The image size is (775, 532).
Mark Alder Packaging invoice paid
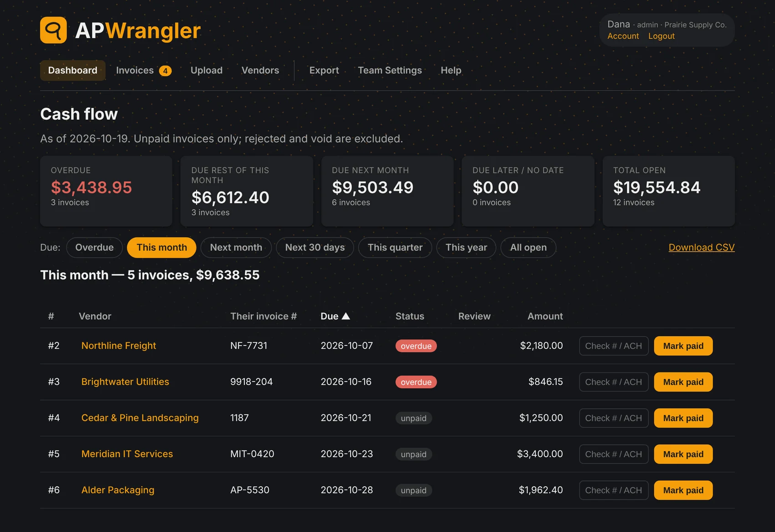tap(683, 490)
